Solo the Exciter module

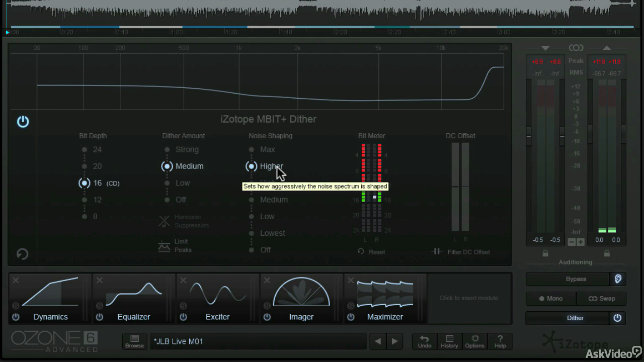(x=183, y=306)
